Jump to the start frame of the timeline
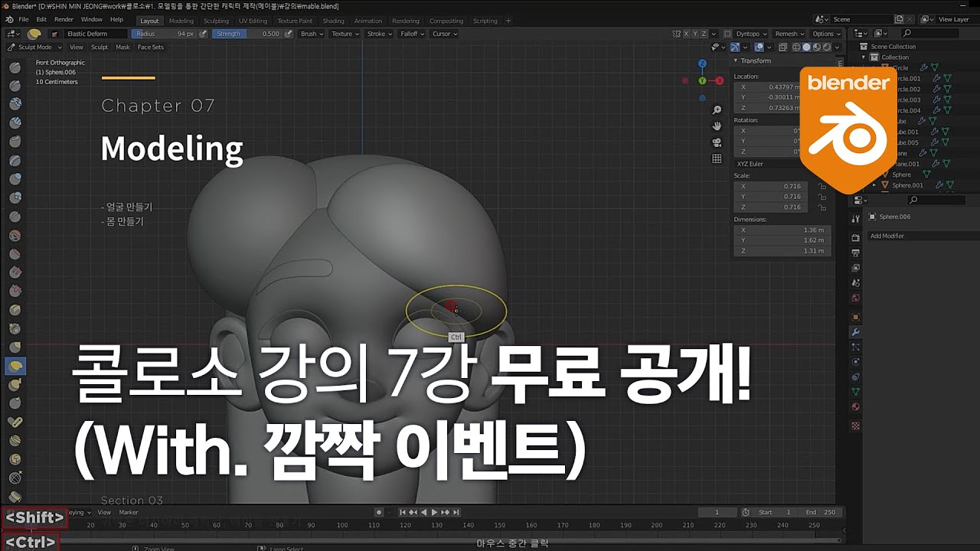The width and height of the screenshot is (980, 551). (x=403, y=512)
